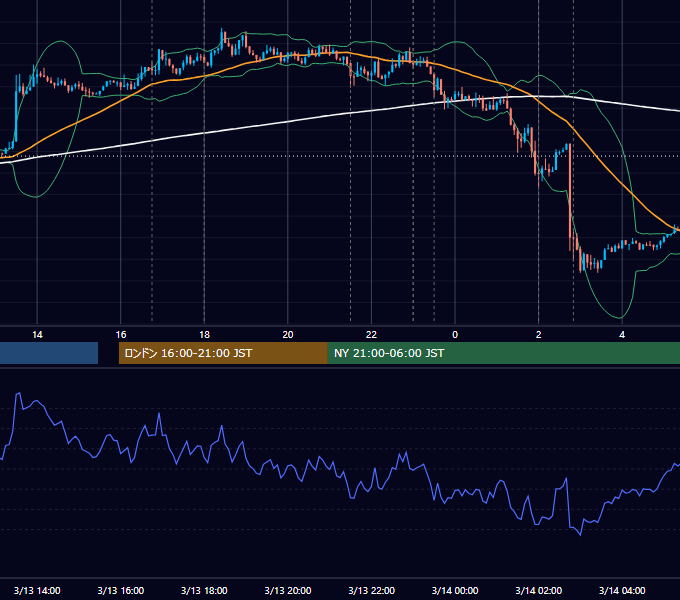The image size is (680, 600).
Task: Click the 3/13 22:00 time label
Action: click(x=372, y=590)
